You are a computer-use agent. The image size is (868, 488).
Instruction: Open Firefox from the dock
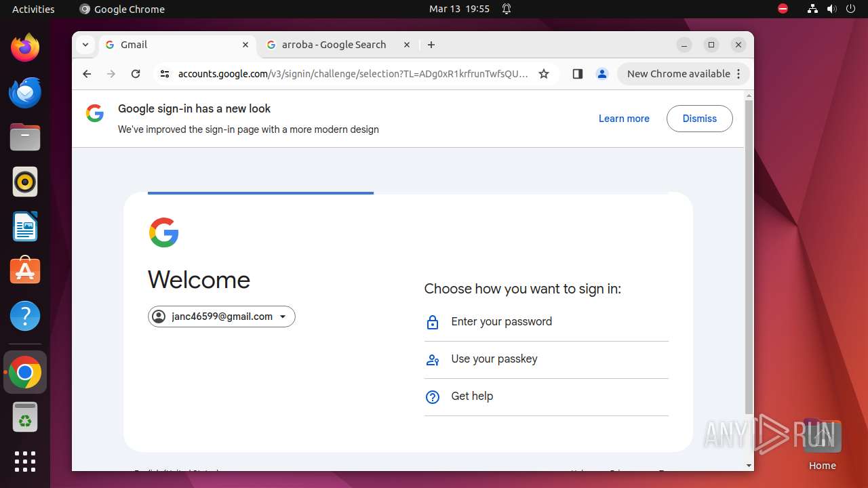pyautogui.click(x=25, y=47)
